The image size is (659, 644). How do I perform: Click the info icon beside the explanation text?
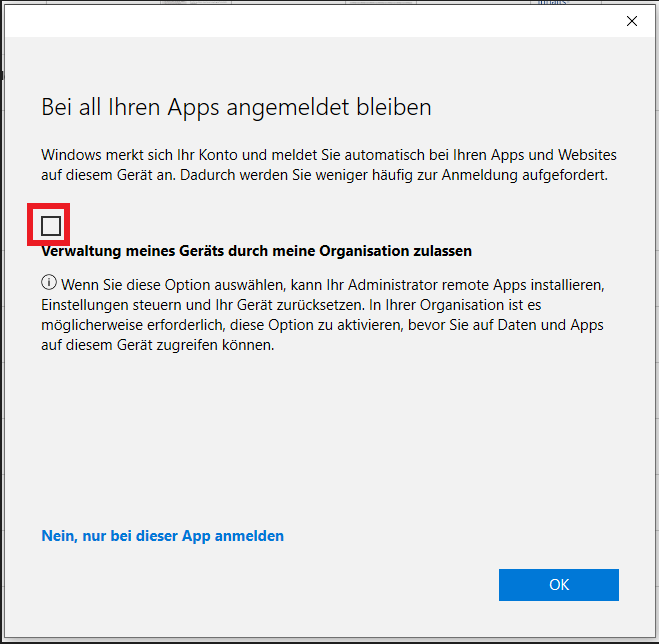[x=49, y=283]
